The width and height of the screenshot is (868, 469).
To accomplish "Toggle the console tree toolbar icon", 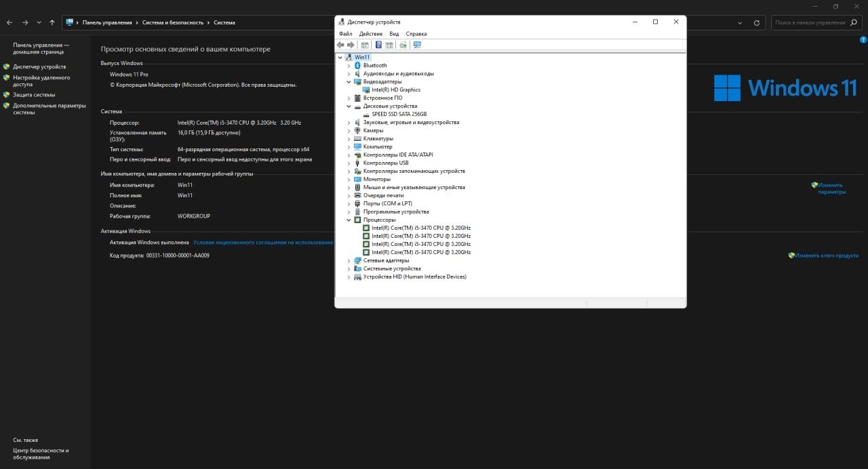I will tap(364, 45).
